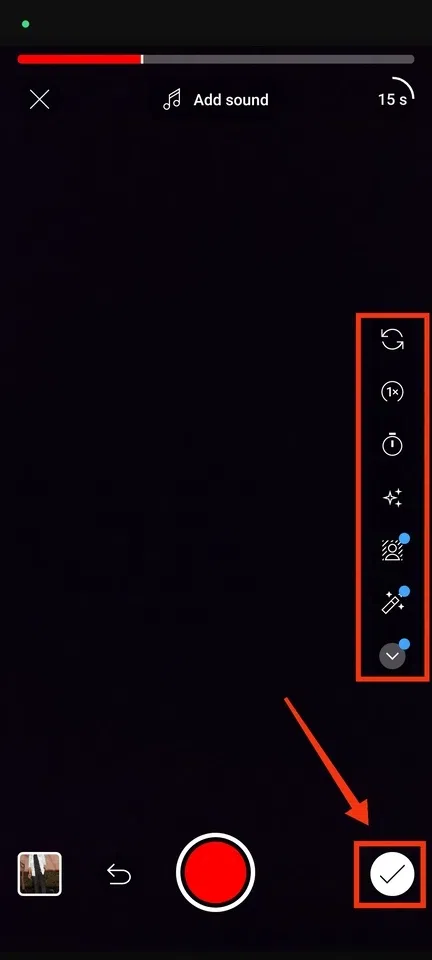Tap the music note icon
The height and width of the screenshot is (960, 432).
click(173, 99)
